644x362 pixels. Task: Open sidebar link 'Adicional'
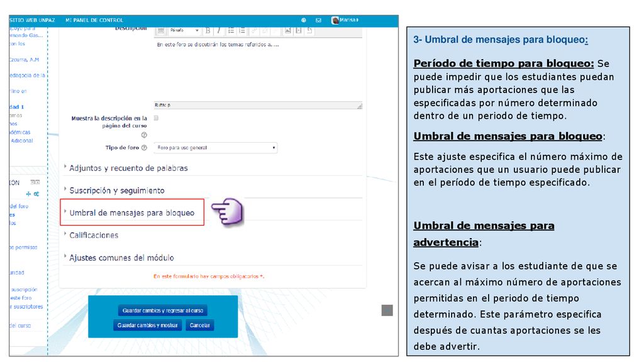22,141
